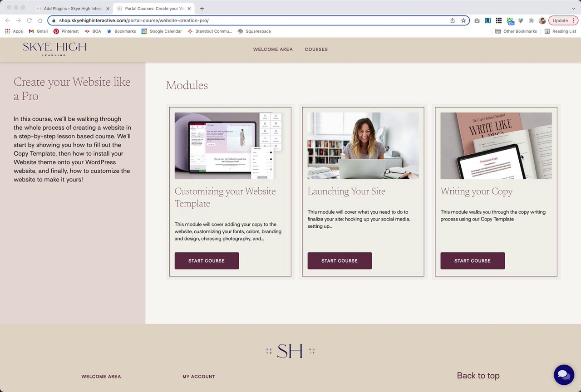581x392 pixels.
Task: Open the camera screenshot extension
Action: click(x=477, y=20)
